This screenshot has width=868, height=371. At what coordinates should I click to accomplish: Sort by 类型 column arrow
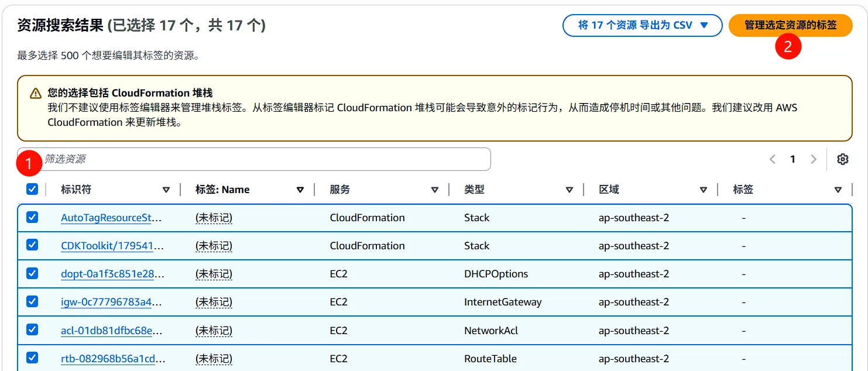click(x=569, y=190)
